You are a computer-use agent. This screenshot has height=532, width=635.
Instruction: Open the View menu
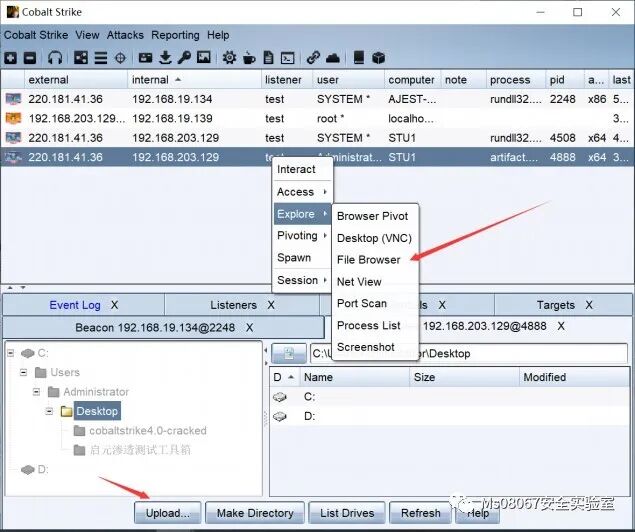(x=87, y=35)
